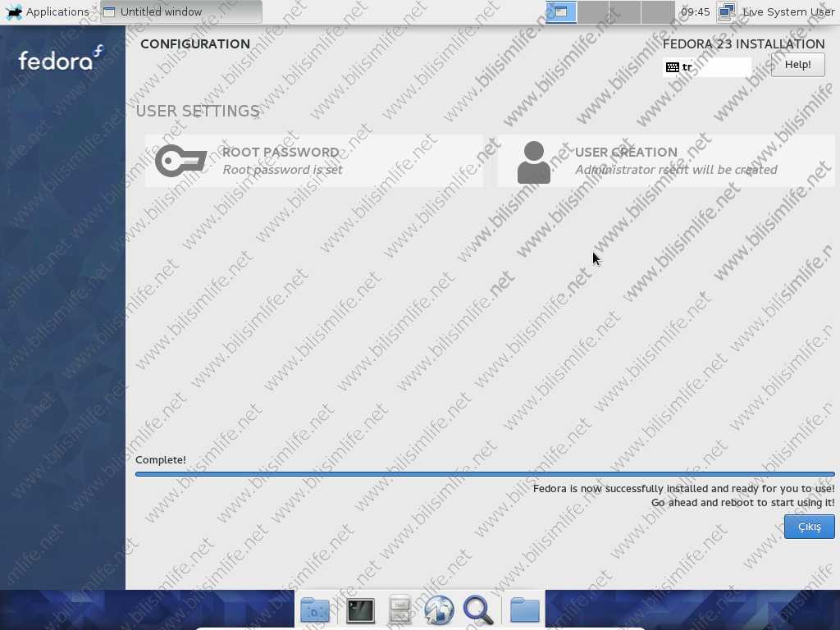The image size is (840, 630).
Task: Click the keyboard layout icon beside tr
Action: point(673,67)
